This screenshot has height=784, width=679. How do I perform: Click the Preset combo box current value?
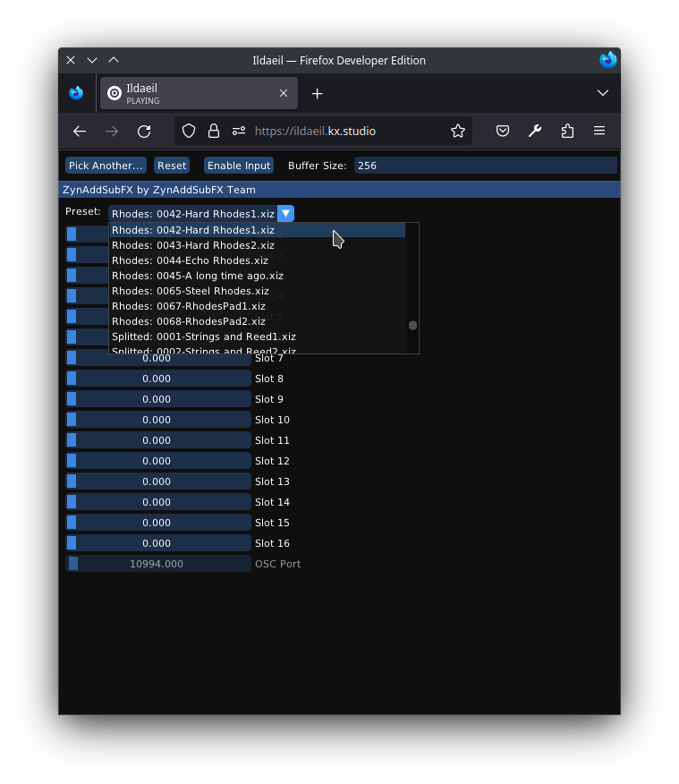tap(193, 214)
